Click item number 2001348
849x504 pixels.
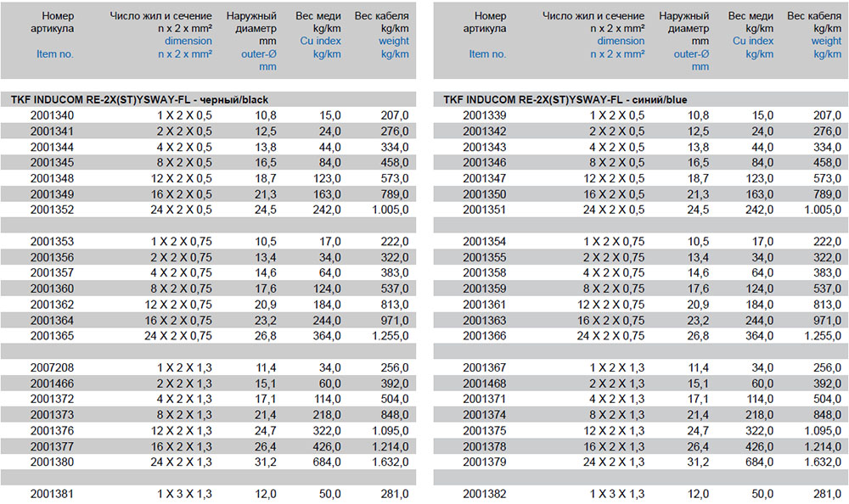pyautogui.click(x=52, y=178)
